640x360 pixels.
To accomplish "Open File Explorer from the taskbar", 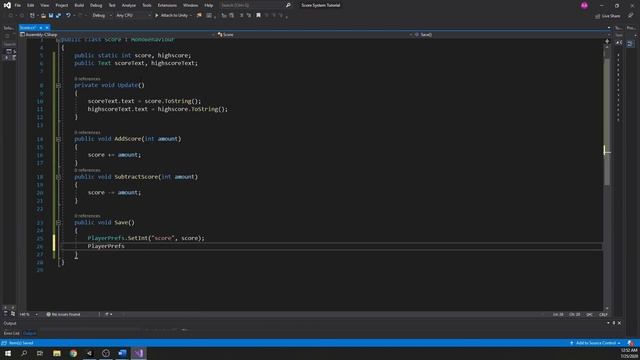I will (57, 353).
